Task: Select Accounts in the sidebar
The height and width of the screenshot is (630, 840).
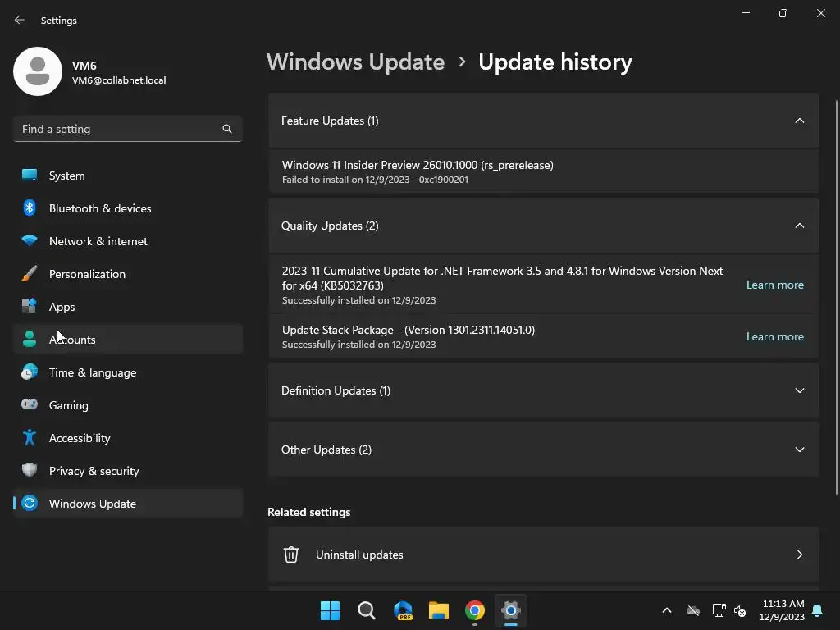Action: (128, 339)
